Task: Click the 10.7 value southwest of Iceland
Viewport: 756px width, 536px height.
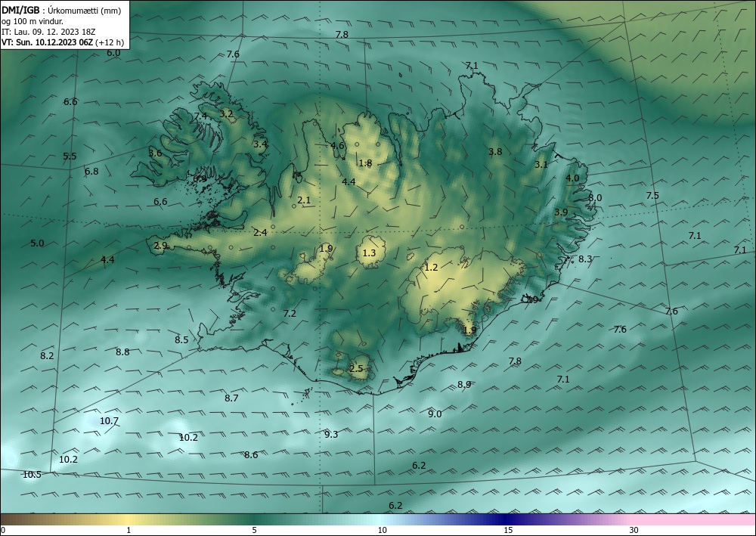Action: point(109,421)
